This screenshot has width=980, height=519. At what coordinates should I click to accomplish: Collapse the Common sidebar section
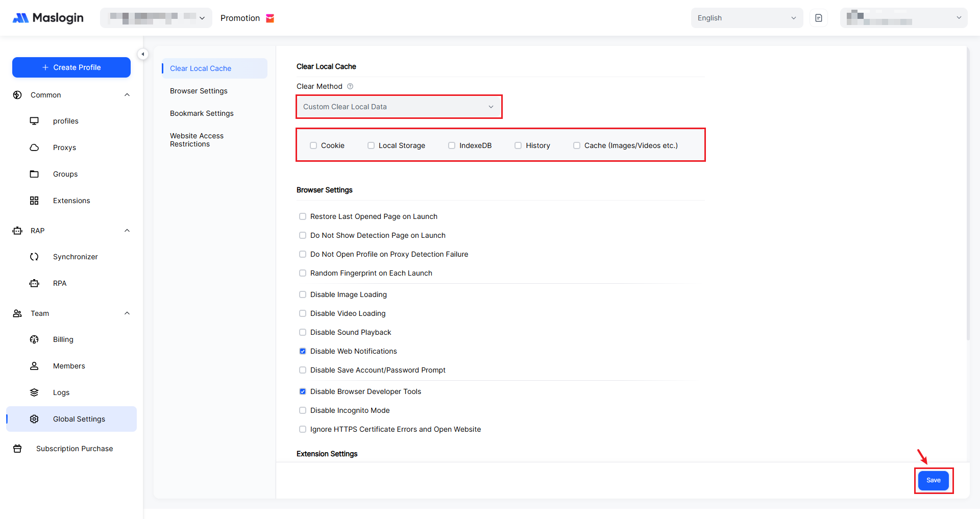point(127,95)
